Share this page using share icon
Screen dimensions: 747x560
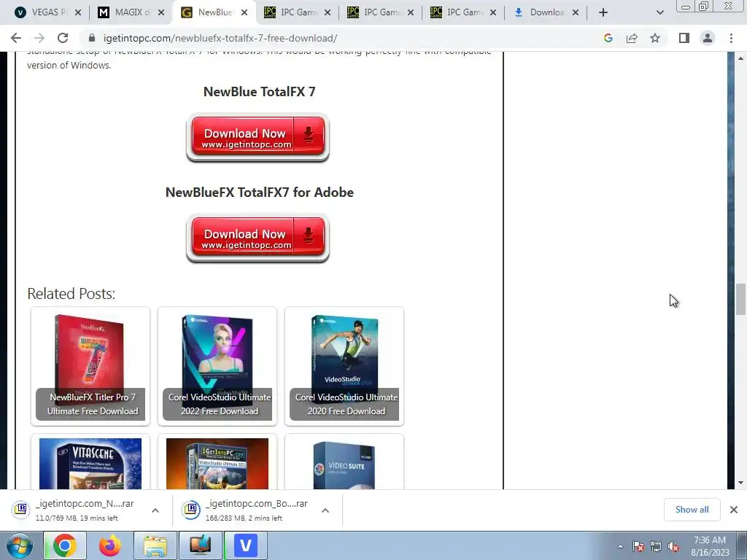click(x=632, y=38)
